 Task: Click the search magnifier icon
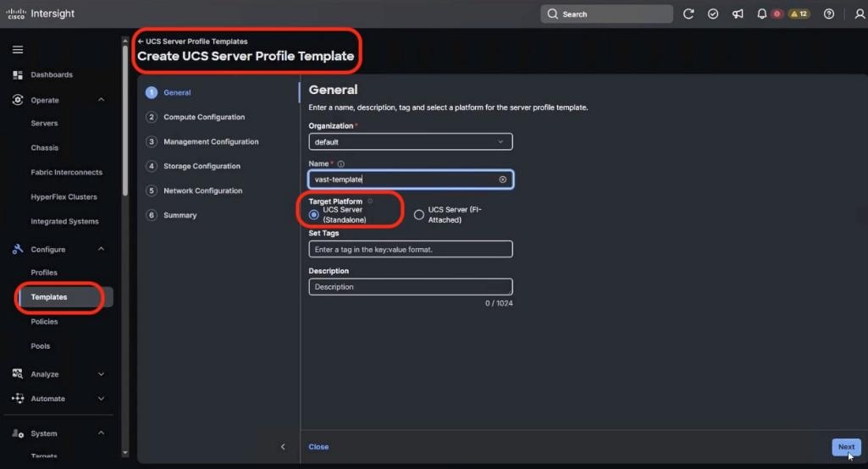click(552, 14)
